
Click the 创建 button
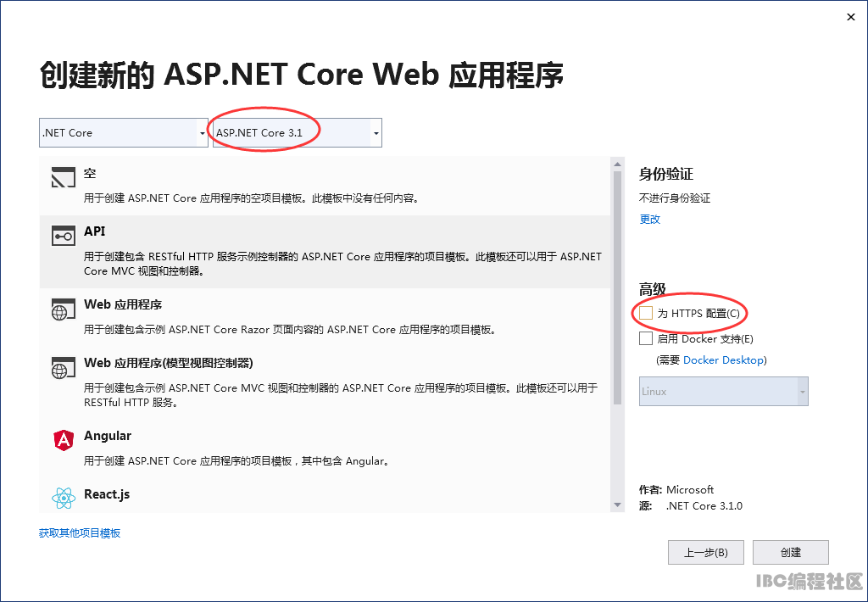(x=791, y=552)
